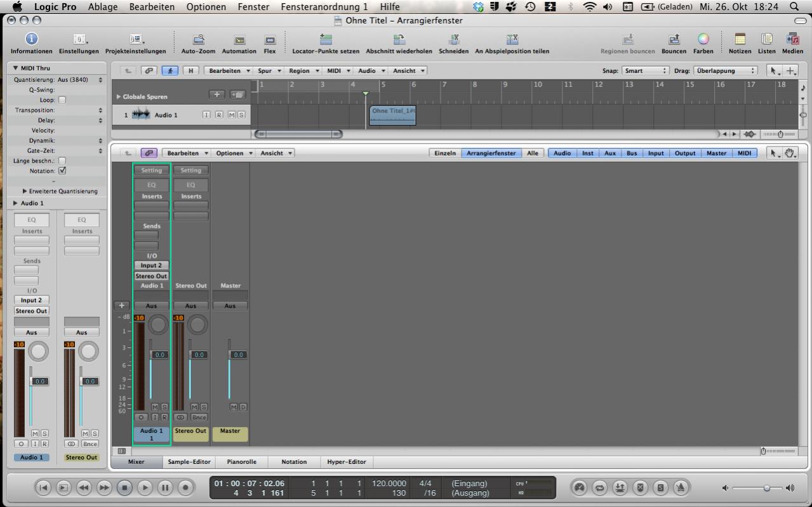Viewport: 812px width, 507px height.
Task: Solo the Audio 1 track in the track header
Action: pos(241,115)
